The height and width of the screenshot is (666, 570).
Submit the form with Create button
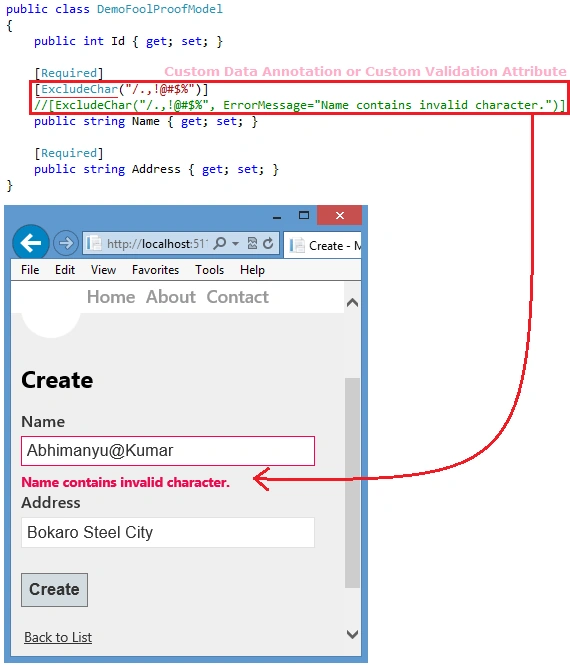[54, 590]
